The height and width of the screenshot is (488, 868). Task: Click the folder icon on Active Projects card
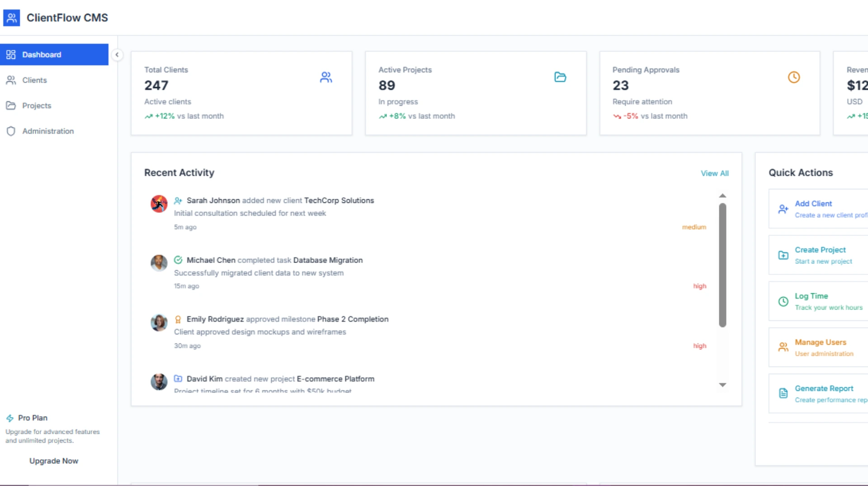click(x=560, y=77)
